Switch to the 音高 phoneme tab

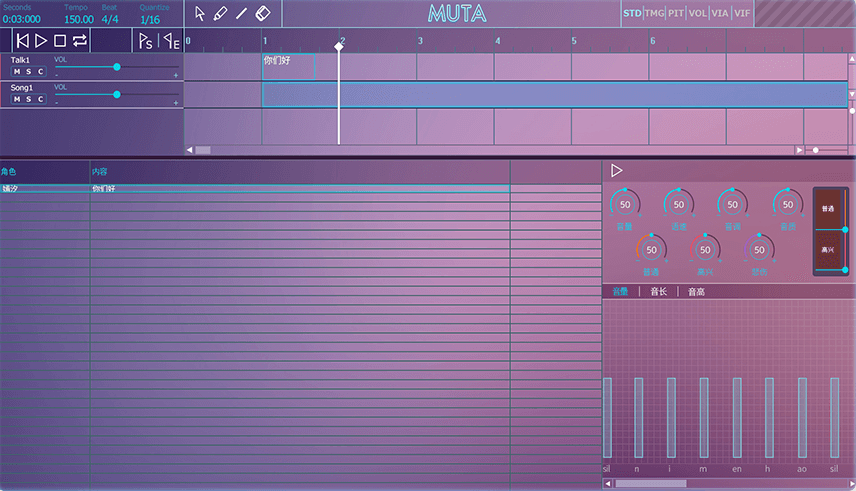tap(696, 292)
